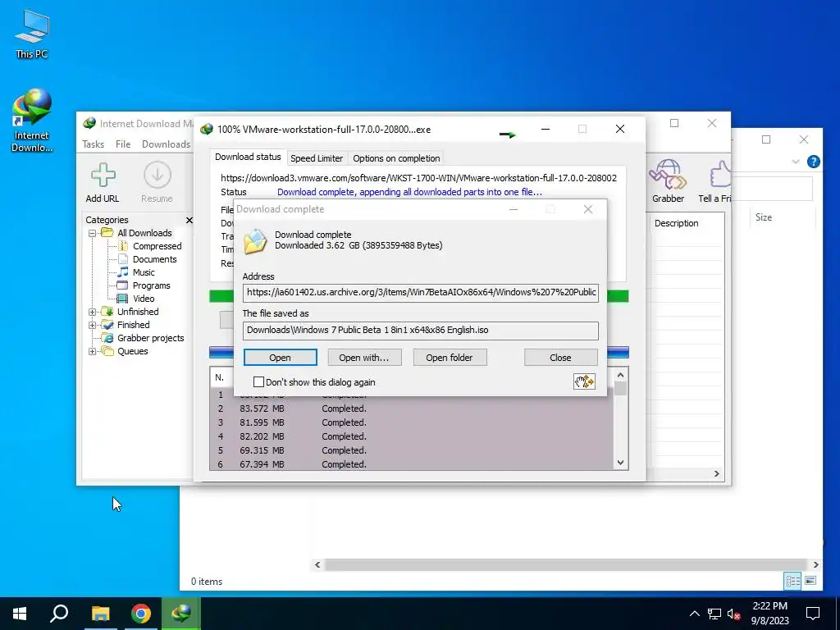Select part row 3 with 81.595 MB
This screenshot has width=840, height=630.
(x=413, y=422)
